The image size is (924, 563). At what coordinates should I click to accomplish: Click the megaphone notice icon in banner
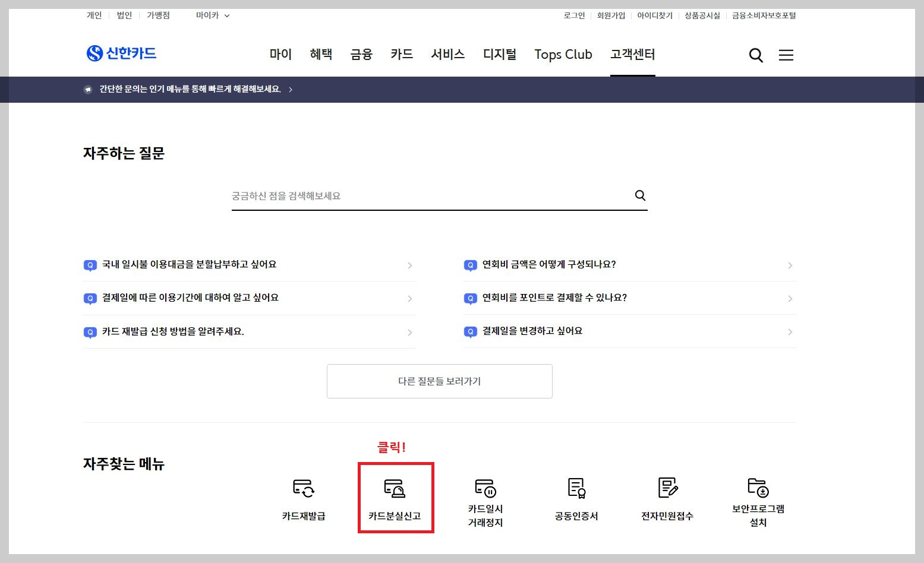coord(88,90)
